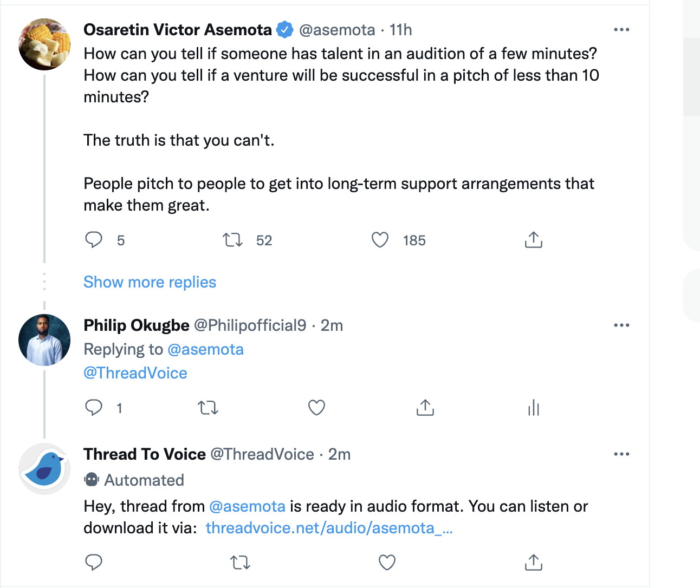The image size is (700, 588).
Task: Like the tweet with 185 likes
Action: point(380,240)
